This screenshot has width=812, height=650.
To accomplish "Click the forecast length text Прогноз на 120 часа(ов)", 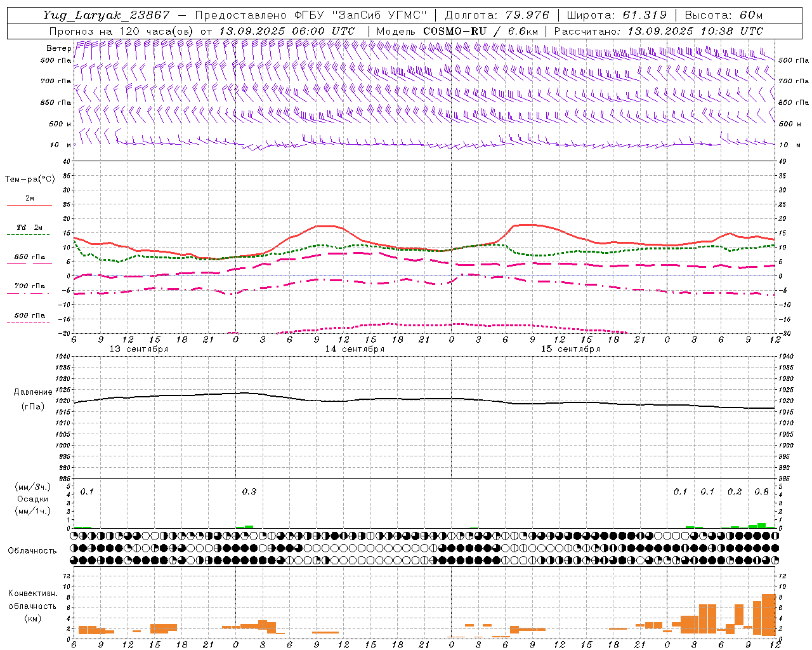I will (x=122, y=31).
